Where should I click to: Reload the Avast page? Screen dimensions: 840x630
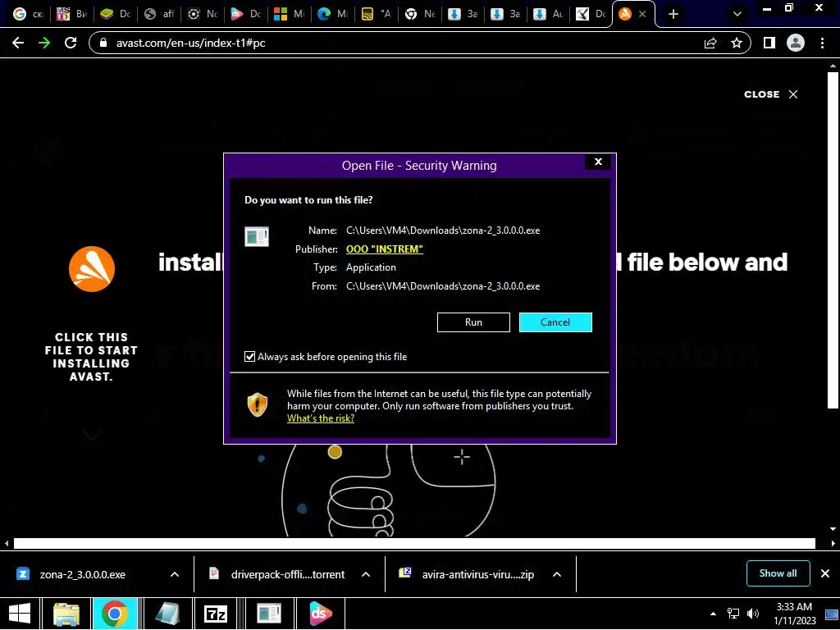click(x=71, y=43)
